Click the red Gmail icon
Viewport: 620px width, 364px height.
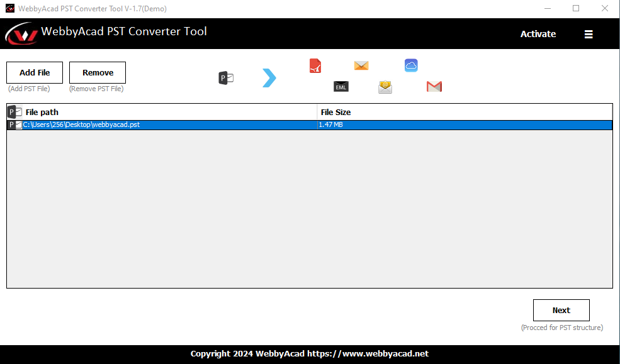point(434,87)
